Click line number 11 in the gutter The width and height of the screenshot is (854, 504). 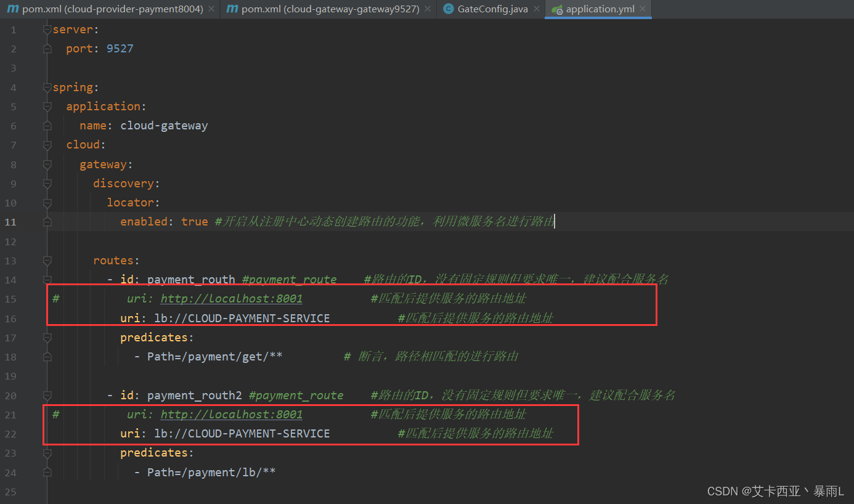point(10,222)
